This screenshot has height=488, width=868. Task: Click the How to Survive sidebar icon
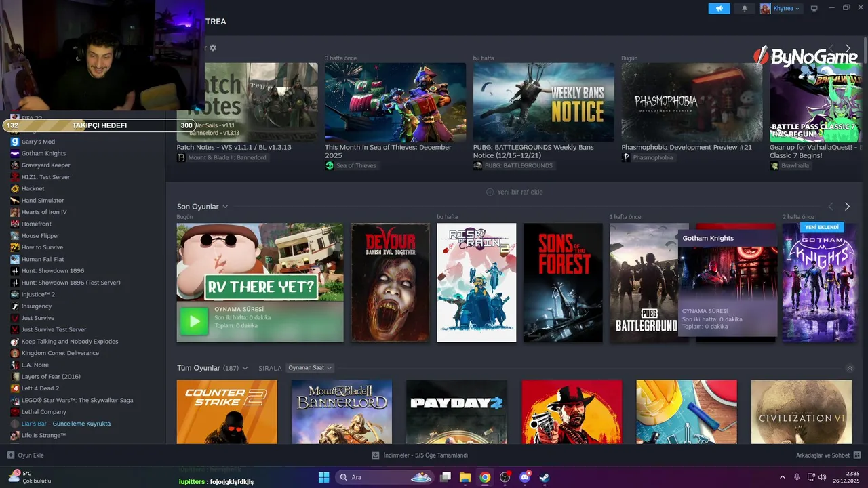point(15,247)
